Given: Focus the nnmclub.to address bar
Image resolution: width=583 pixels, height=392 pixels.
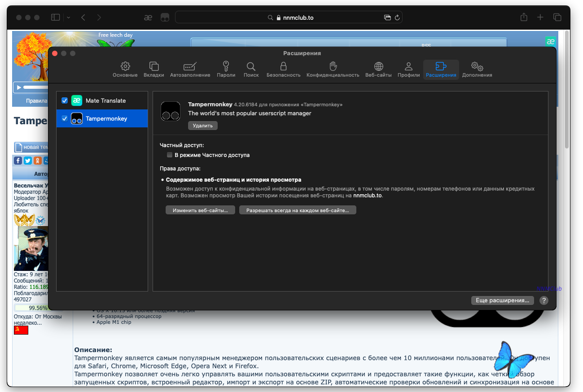Looking at the screenshot, I should 289,17.
